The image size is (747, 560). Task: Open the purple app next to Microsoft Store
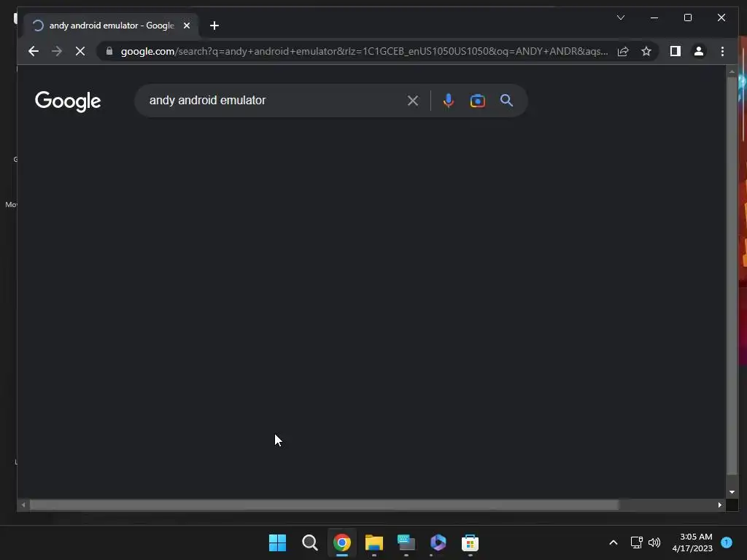click(x=438, y=542)
